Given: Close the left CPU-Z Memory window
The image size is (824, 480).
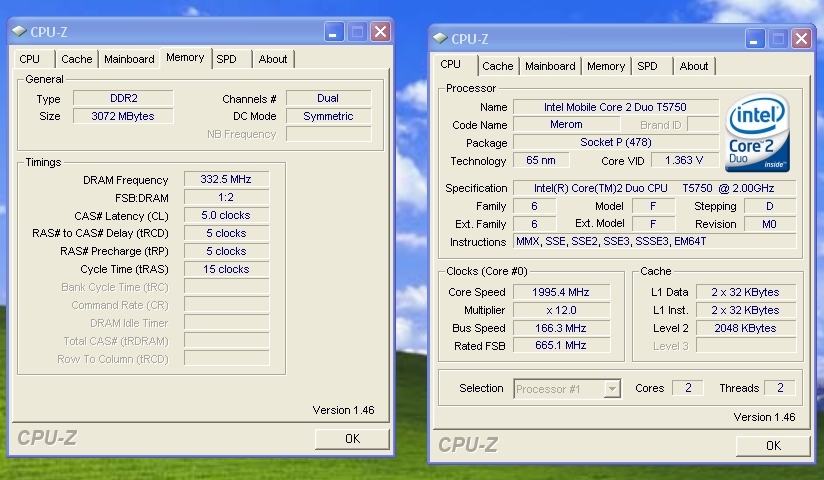Looking at the screenshot, I should [380, 32].
